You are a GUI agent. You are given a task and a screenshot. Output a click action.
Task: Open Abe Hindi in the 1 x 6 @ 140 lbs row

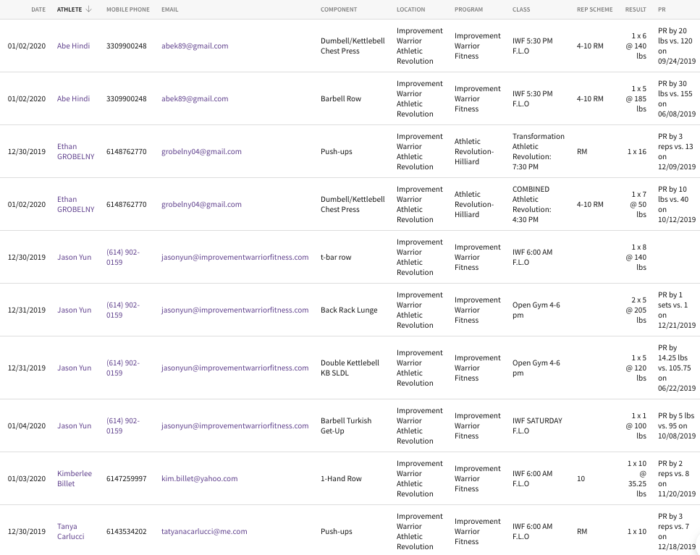coord(73,46)
